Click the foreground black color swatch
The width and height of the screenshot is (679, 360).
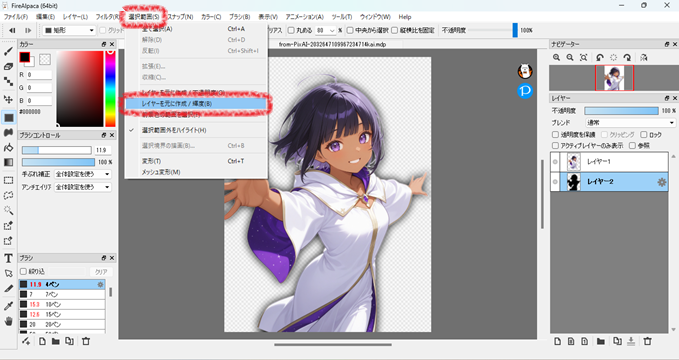(x=24, y=57)
